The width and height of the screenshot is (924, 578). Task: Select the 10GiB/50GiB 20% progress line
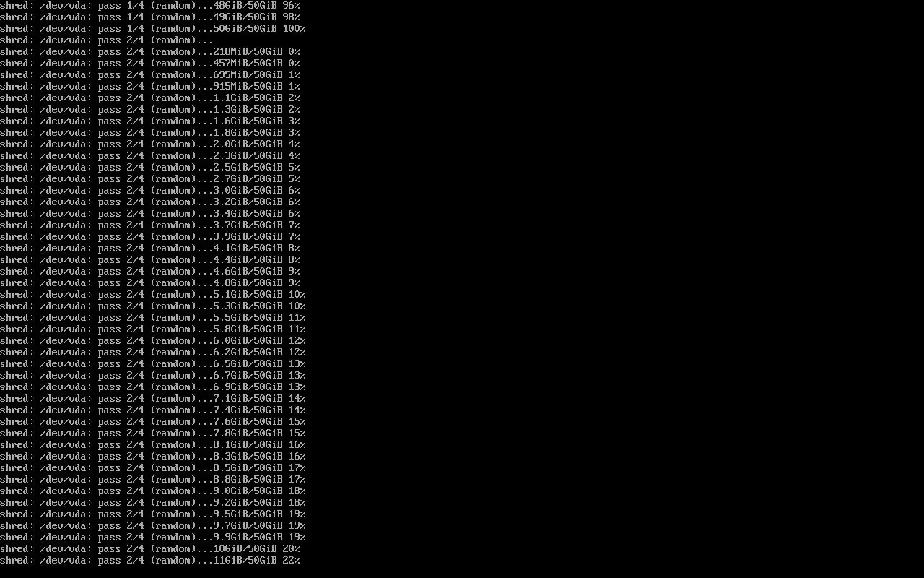coord(150,549)
